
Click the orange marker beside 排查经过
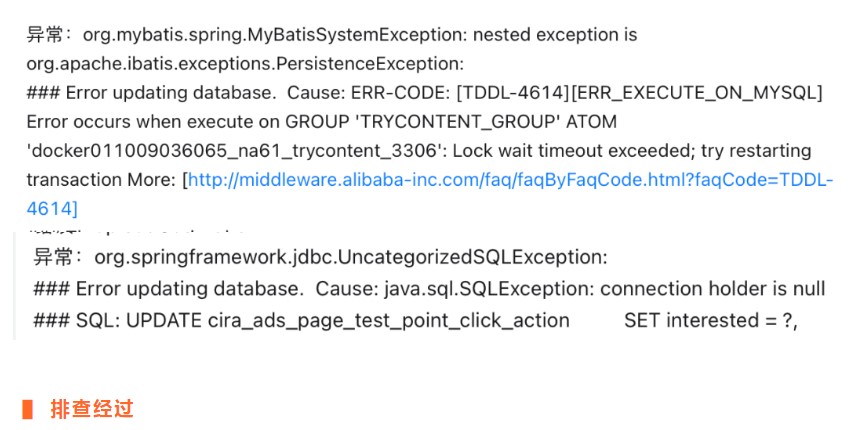[x=28, y=408]
